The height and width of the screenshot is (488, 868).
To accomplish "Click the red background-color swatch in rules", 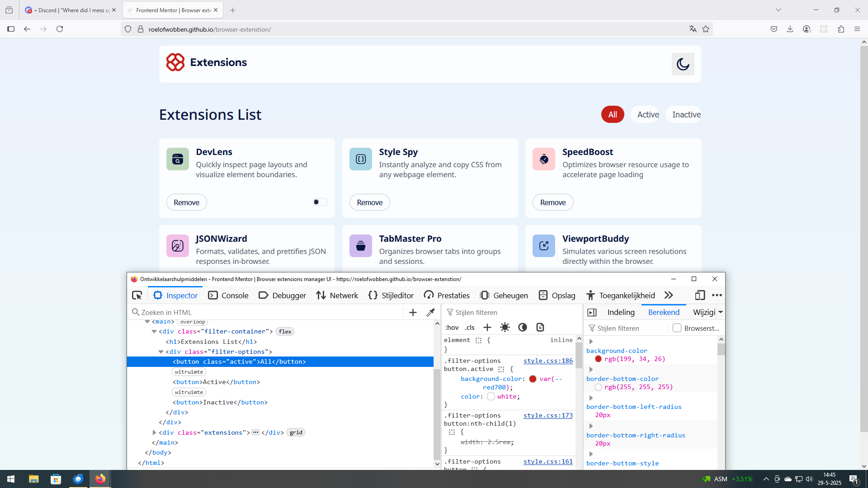I will [x=533, y=379].
